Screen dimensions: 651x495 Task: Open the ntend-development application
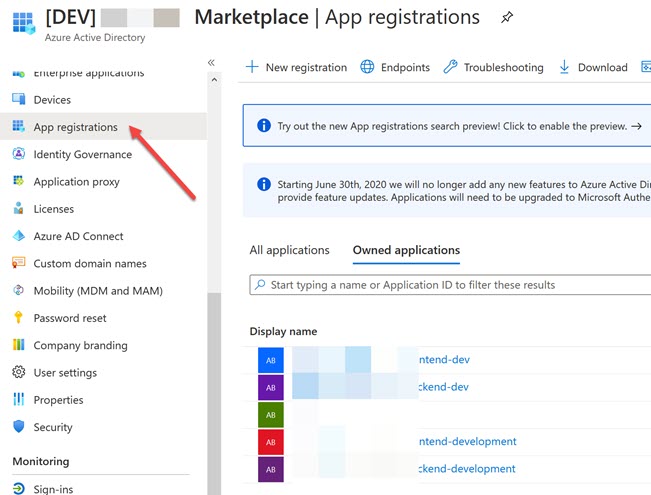(467, 441)
